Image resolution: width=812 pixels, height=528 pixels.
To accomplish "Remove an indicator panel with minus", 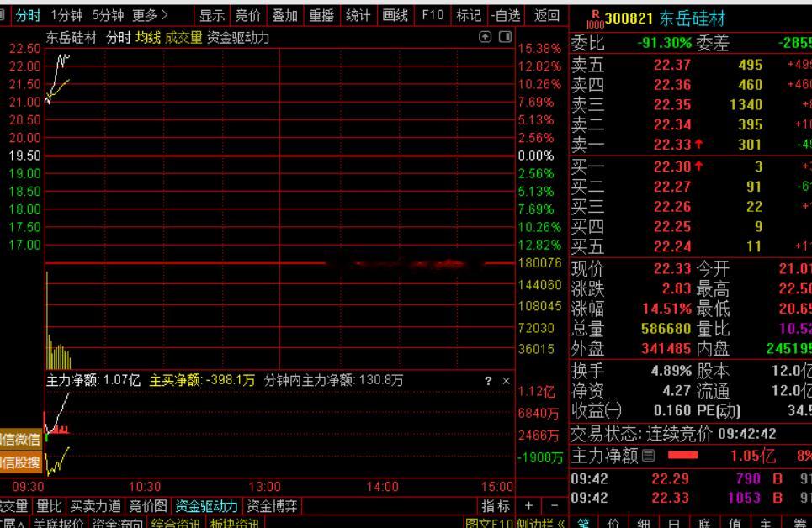I will point(555,506).
